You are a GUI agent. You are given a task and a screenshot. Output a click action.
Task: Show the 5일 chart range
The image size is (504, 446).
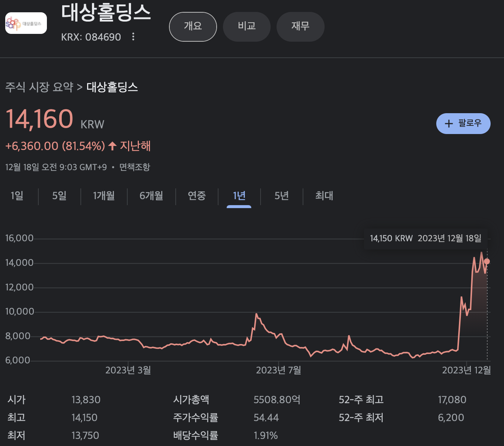click(x=60, y=196)
